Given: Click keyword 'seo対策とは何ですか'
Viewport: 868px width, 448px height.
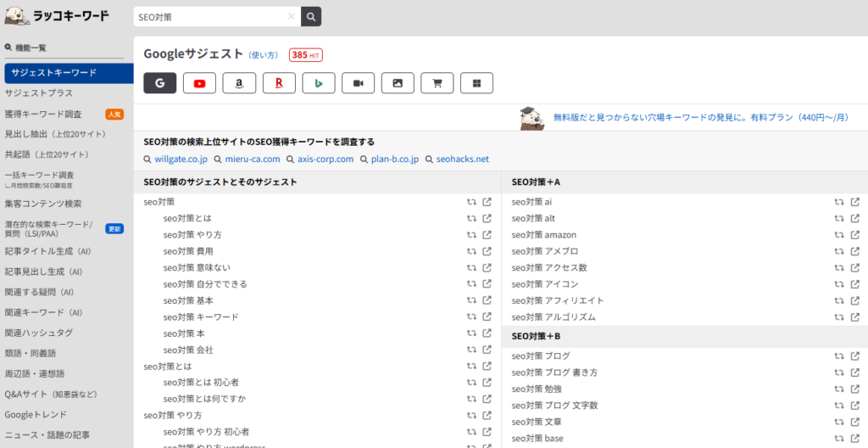Looking at the screenshot, I should [205, 399].
